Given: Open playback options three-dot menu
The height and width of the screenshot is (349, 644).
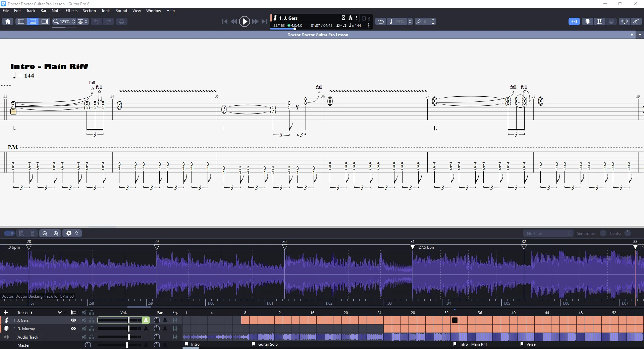Looking at the screenshot, I should coord(357,18).
